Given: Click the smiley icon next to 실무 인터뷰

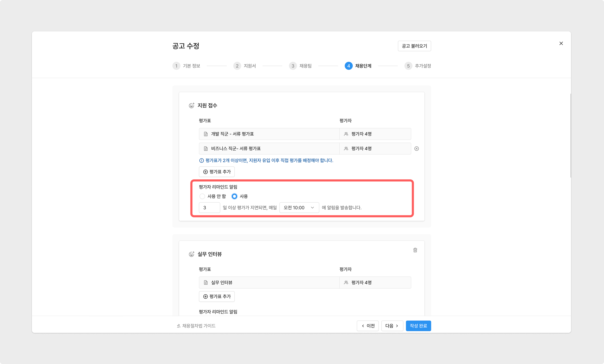Looking at the screenshot, I should click(x=191, y=254).
